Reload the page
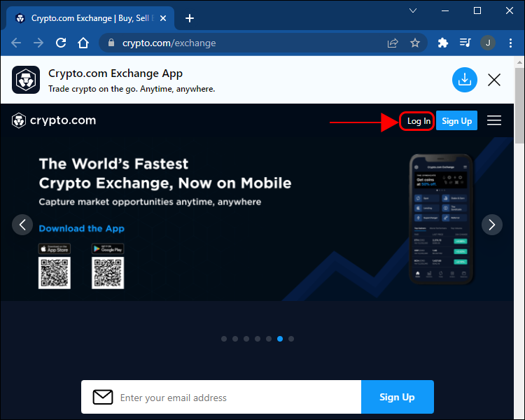The image size is (525, 420). click(x=61, y=43)
